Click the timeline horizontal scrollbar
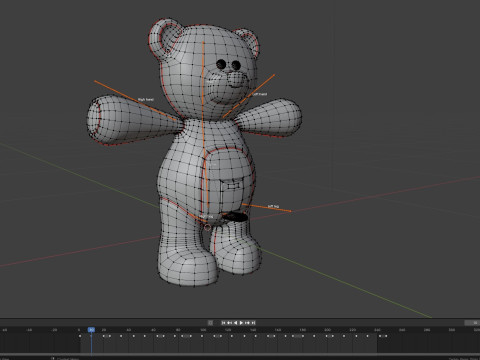 tap(240, 354)
